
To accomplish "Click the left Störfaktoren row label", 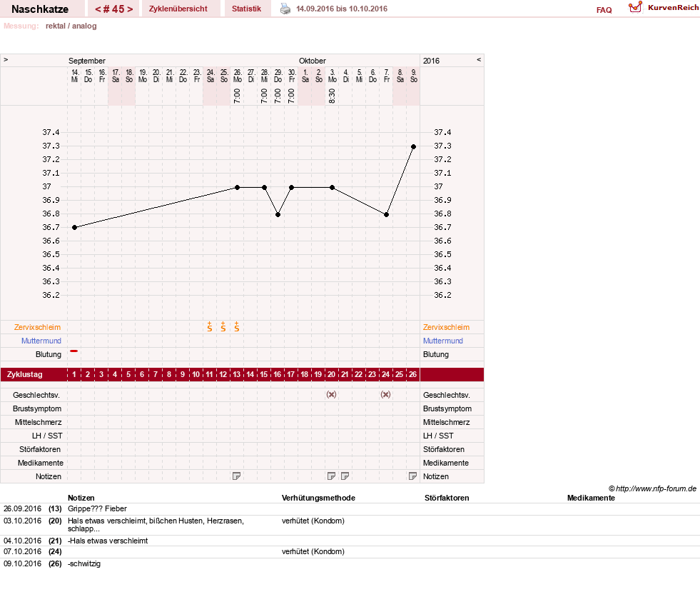I will [x=40, y=449].
